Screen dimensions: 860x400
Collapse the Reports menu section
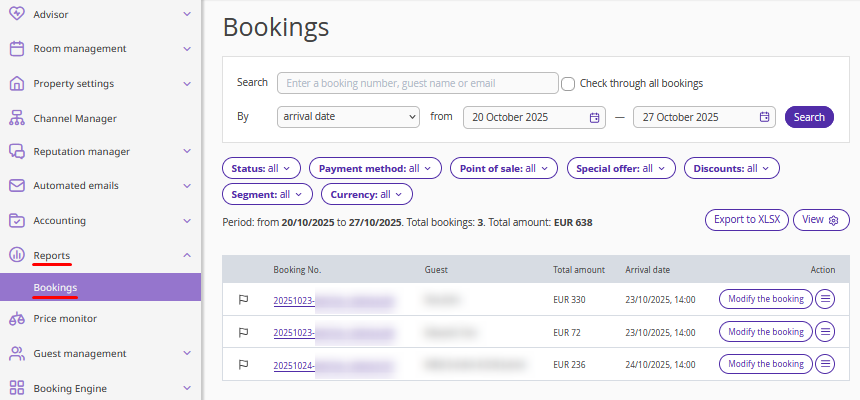pyautogui.click(x=187, y=256)
